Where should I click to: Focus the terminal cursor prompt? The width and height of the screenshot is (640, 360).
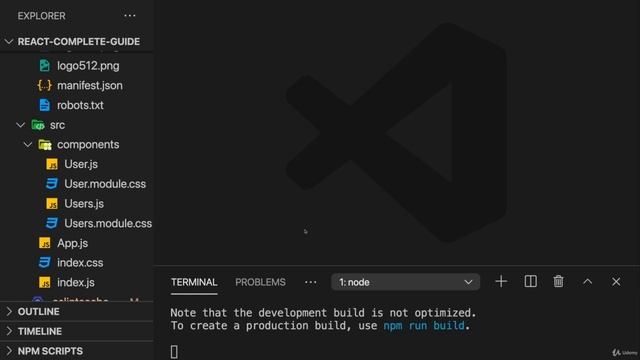pos(174,352)
